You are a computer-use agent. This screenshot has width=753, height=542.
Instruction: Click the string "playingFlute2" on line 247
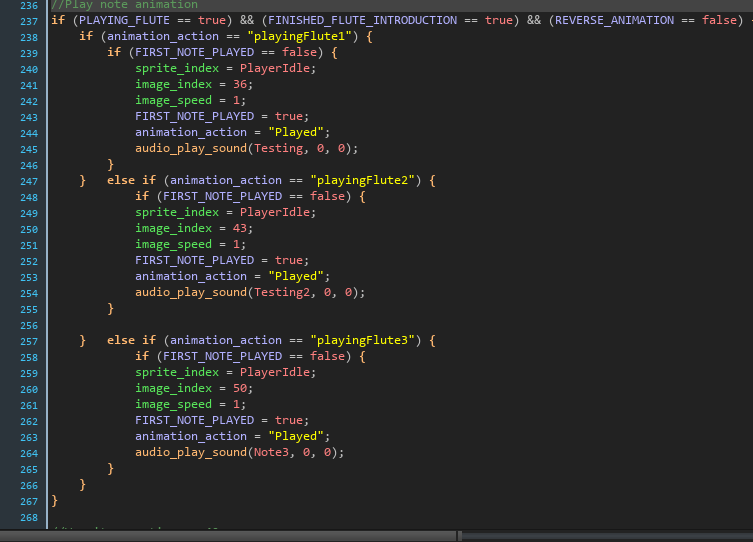[363, 181]
